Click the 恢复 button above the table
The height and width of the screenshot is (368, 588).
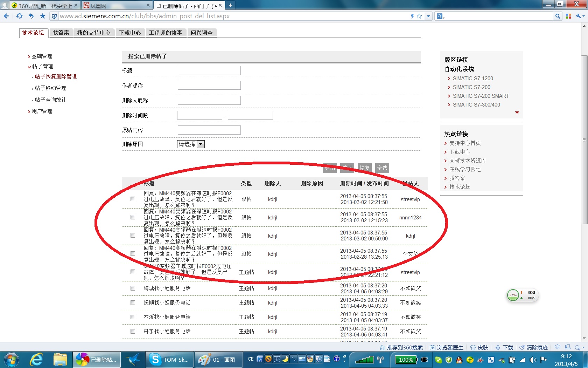[x=365, y=168]
